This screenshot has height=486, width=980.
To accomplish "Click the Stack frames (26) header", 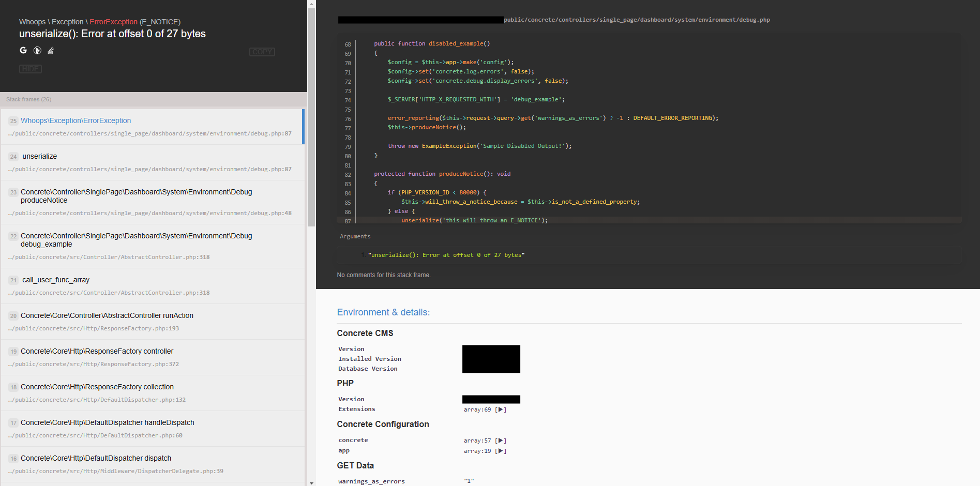I will point(28,99).
